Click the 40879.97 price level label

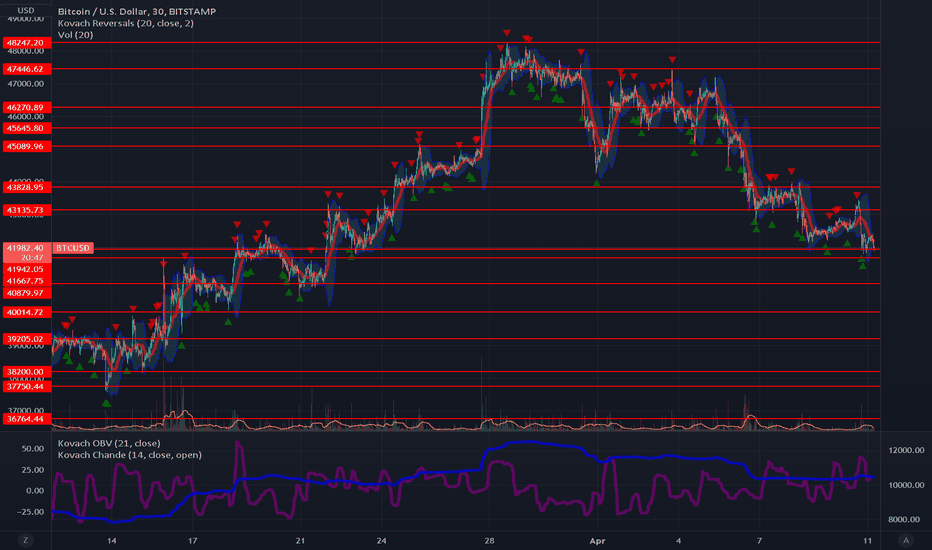click(x=27, y=293)
